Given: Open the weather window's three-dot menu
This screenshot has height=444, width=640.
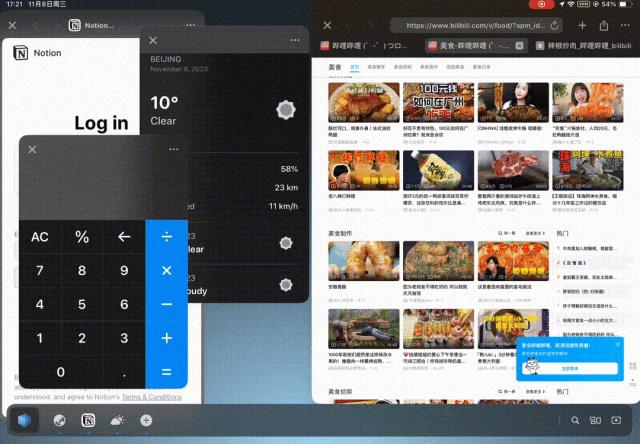Looking at the screenshot, I should click(x=295, y=40).
